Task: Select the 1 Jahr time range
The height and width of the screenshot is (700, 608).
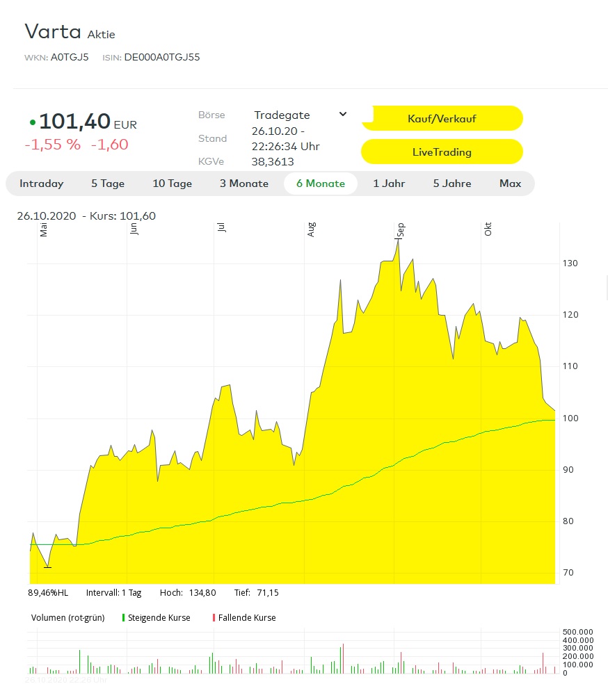Action: point(389,184)
